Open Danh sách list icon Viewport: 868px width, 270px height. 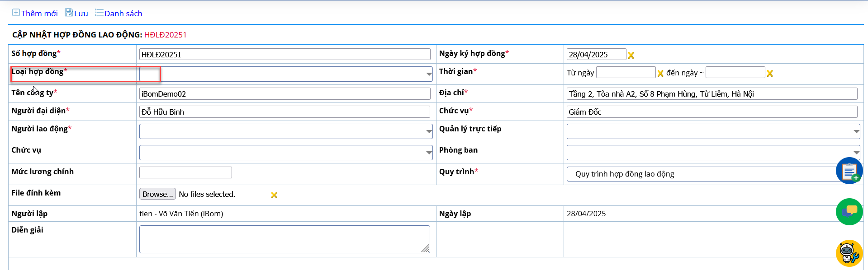(x=99, y=13)
